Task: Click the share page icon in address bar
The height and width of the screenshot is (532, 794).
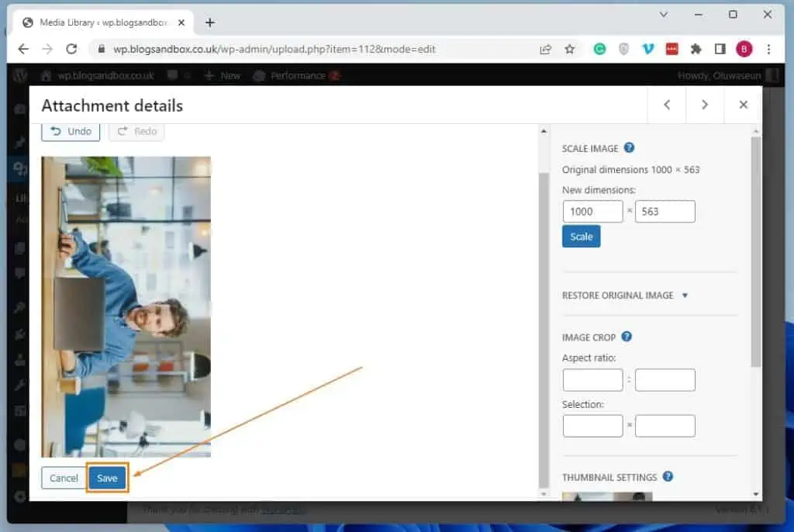Action: tap(545, 49)
